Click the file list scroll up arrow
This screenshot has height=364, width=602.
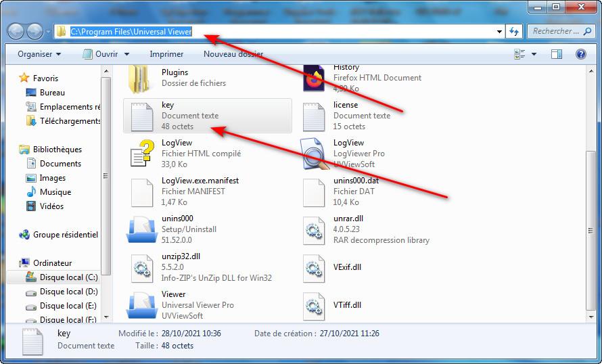(591, 72)
